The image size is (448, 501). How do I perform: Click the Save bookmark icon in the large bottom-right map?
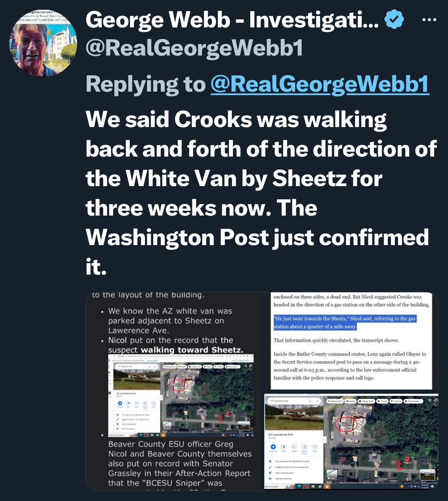(284, 447)
